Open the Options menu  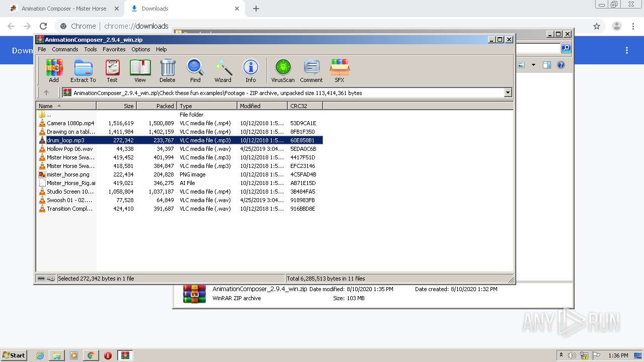(x=141, y=49)
